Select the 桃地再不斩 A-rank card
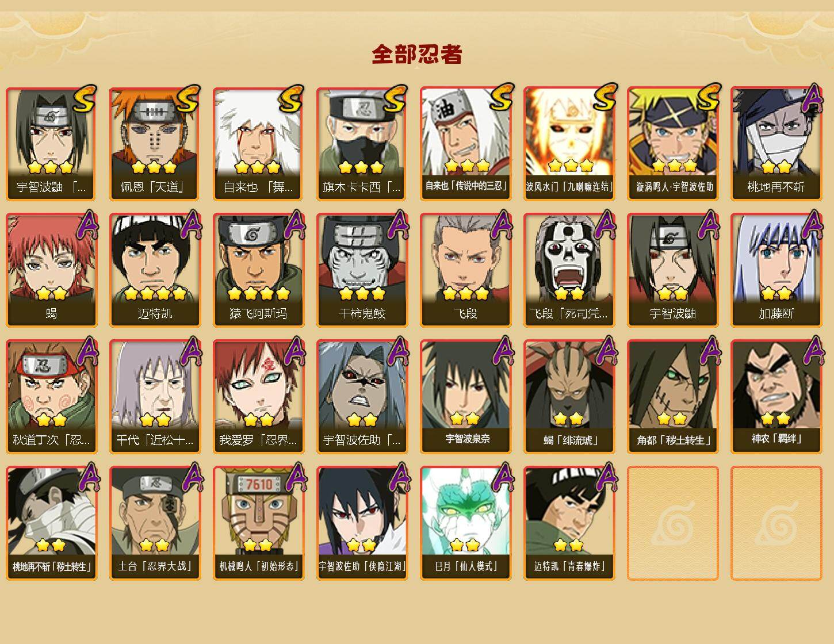Image resolution: width=834 pixels, height=644 pixels. click(x=776, y=144)
